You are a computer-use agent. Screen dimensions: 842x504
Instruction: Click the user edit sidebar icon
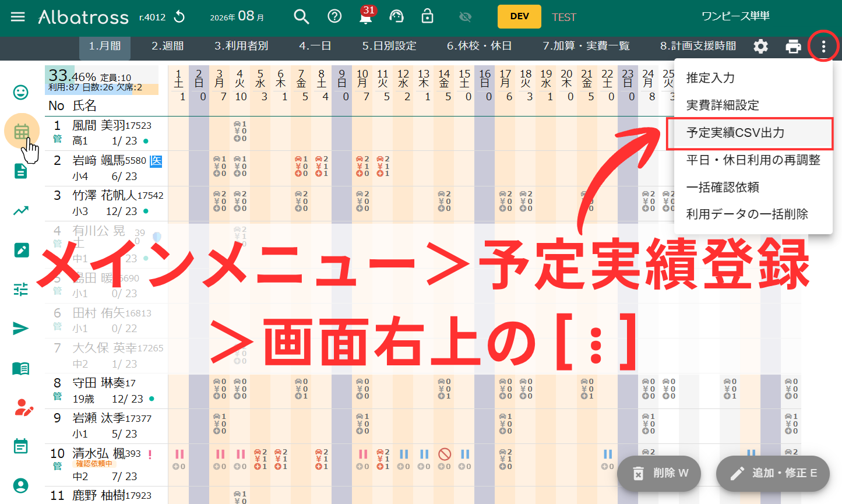pos(23,407)
